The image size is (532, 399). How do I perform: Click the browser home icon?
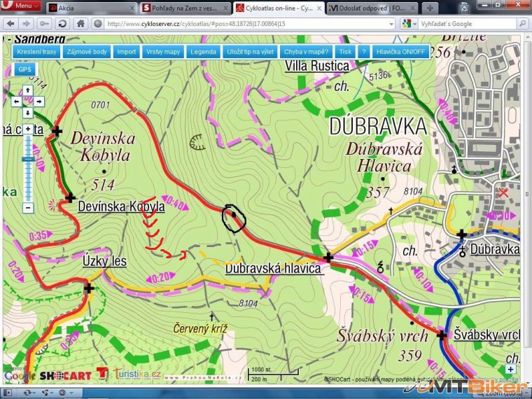pyautogui.click(x=80, y=23)
